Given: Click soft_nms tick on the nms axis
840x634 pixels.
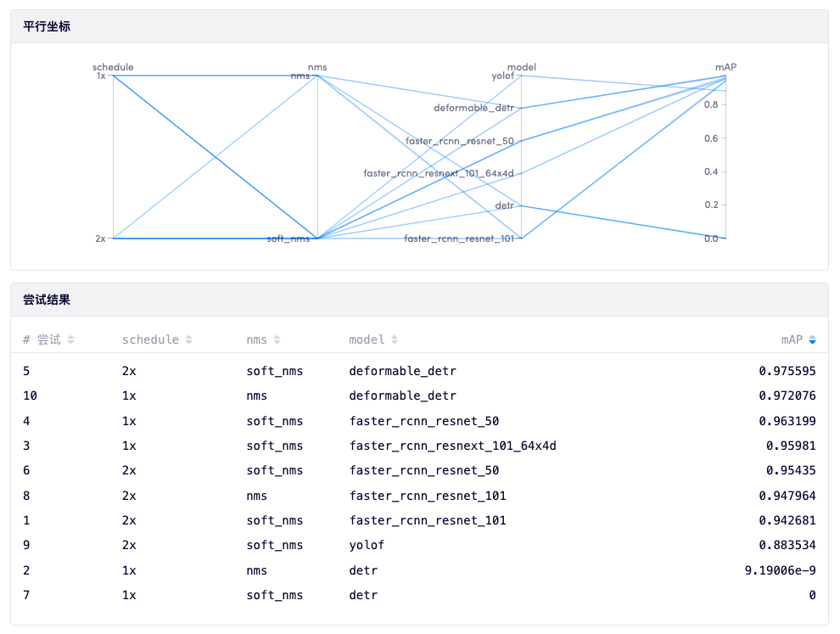Looking at the screenshot, I should 288,239.
